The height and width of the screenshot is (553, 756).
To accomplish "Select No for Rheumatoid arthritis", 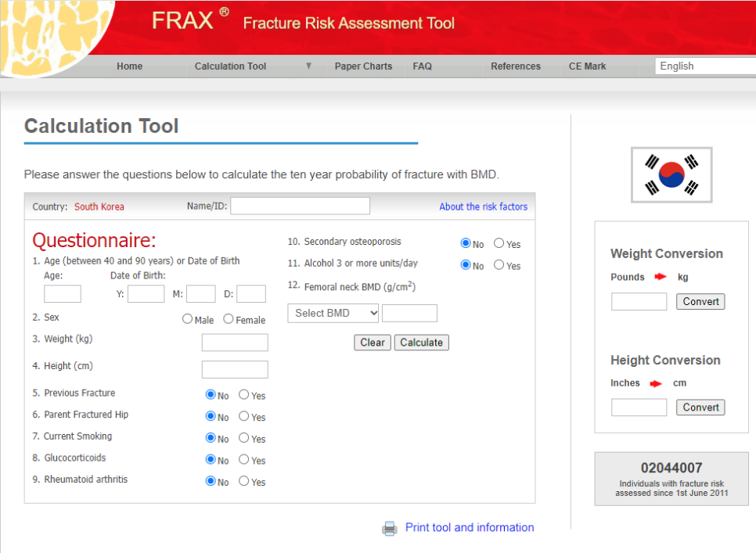I will (211, 481).
